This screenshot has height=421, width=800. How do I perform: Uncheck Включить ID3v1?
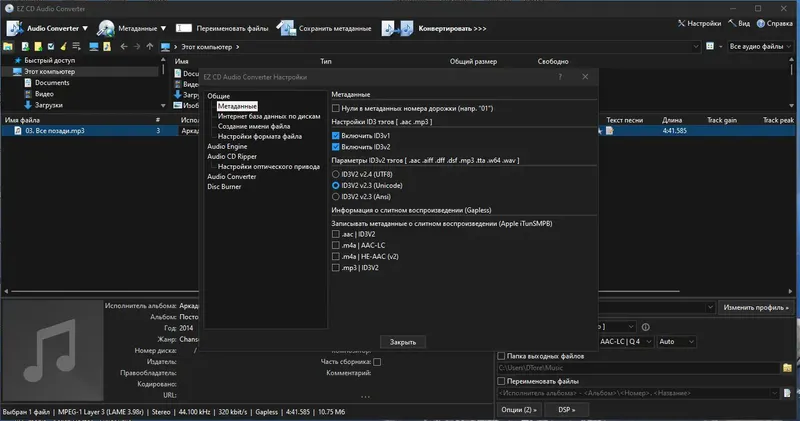(335, 136)
